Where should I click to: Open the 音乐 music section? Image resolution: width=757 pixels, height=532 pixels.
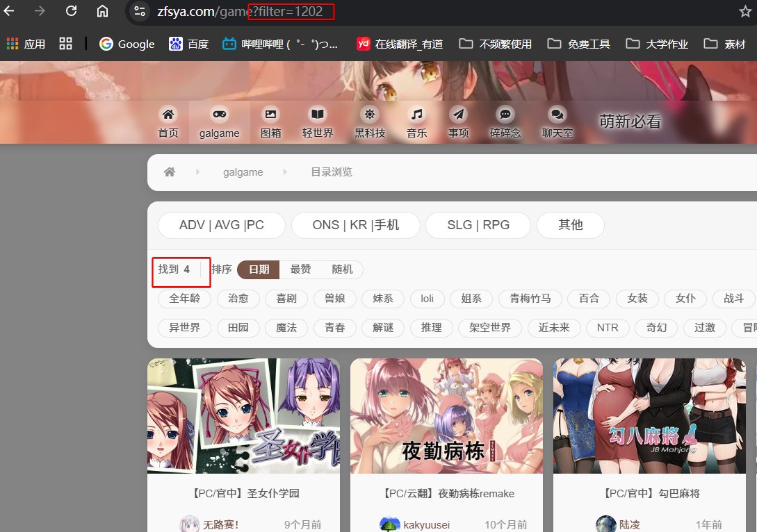[x=416, y=122]
